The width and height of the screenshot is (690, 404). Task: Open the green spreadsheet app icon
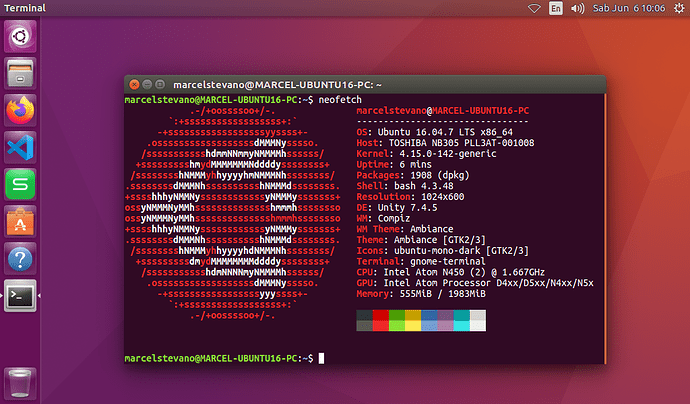click(x=20, y=184)
